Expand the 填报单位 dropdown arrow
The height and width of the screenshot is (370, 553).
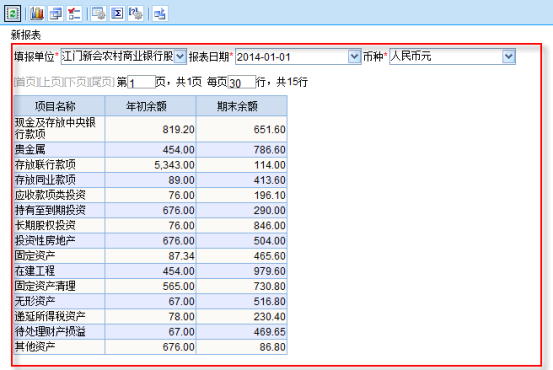tap(180, 56)
